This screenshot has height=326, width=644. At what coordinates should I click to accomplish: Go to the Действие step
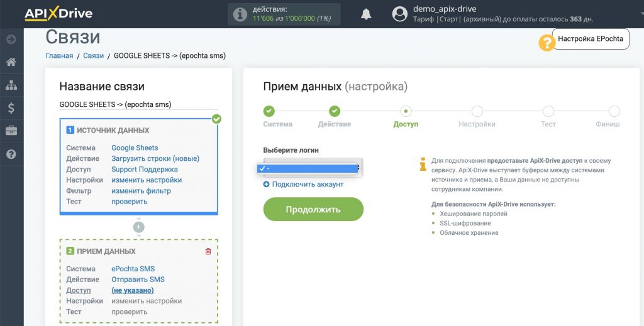point(335,111)
